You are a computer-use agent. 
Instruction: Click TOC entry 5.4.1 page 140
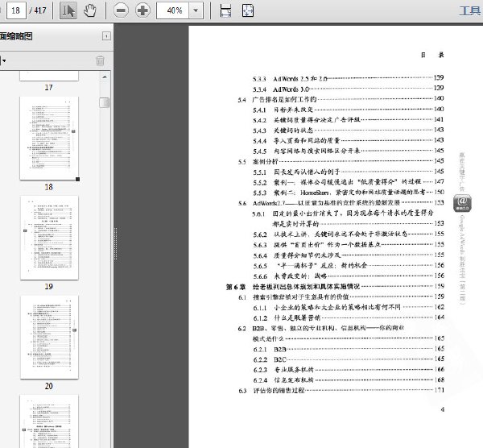348,110
